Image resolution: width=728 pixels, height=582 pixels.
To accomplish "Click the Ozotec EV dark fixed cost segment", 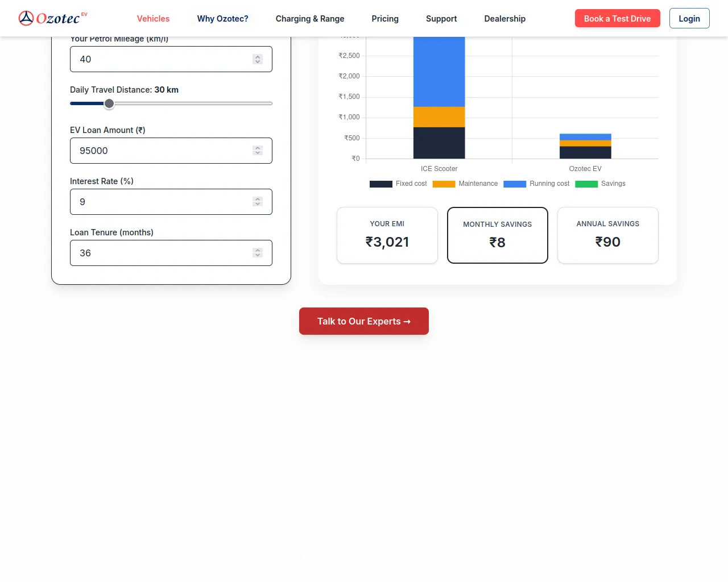I will click(x=585, y=152).
